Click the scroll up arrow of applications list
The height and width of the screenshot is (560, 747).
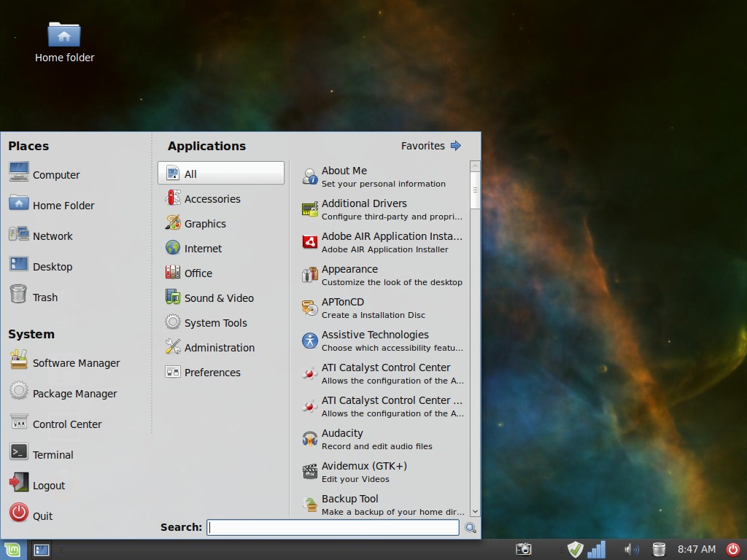click(476, 166)
